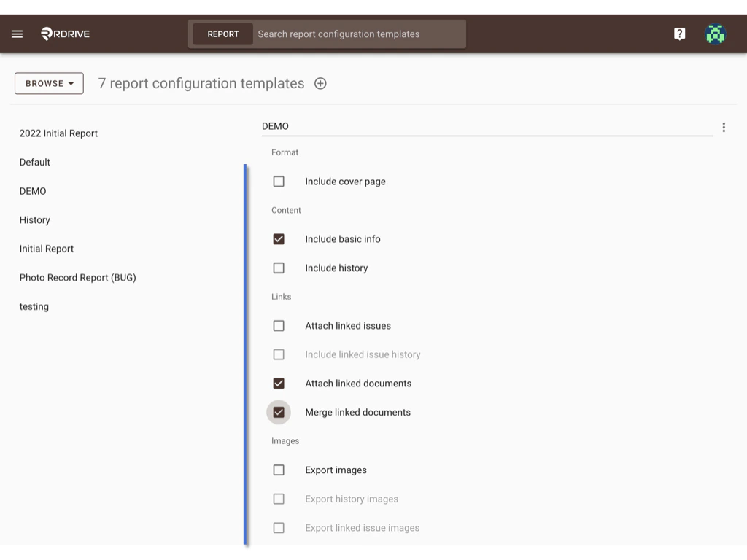
Task: Add a new report configuration template
Action: [320, 83]
